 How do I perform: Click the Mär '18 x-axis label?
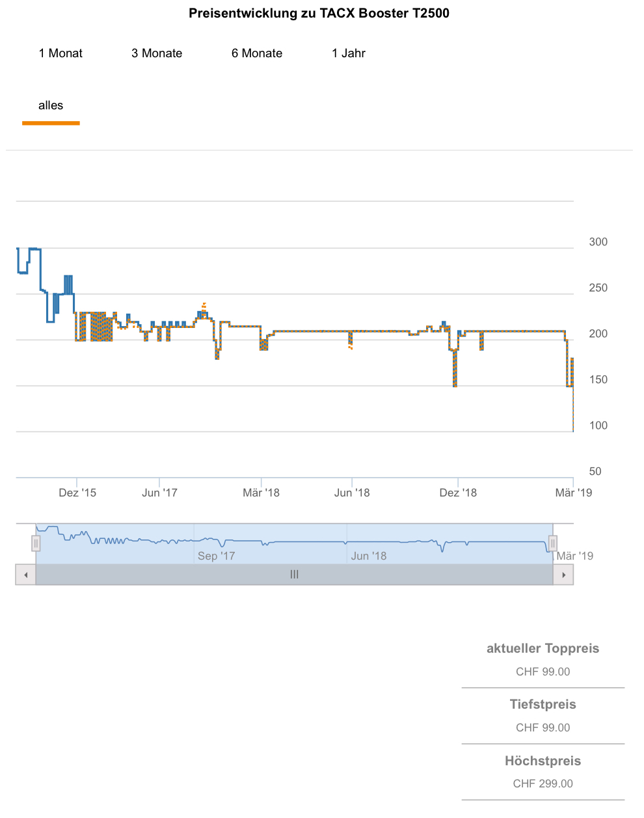(x=261, y=493)
